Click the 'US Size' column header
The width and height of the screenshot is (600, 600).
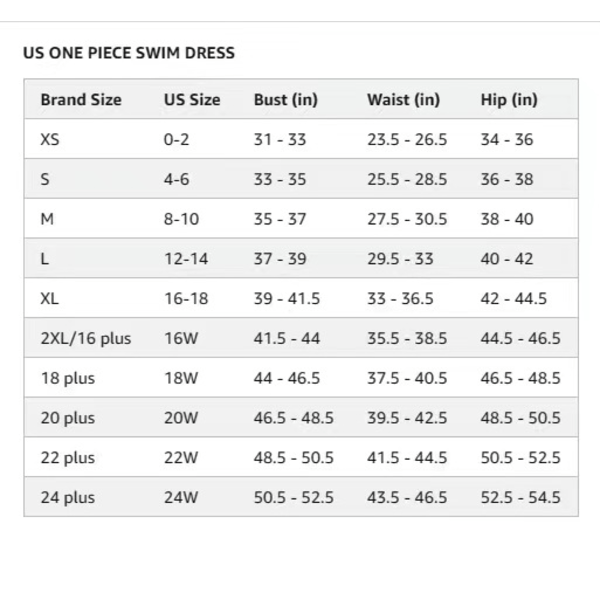point(192,100)
